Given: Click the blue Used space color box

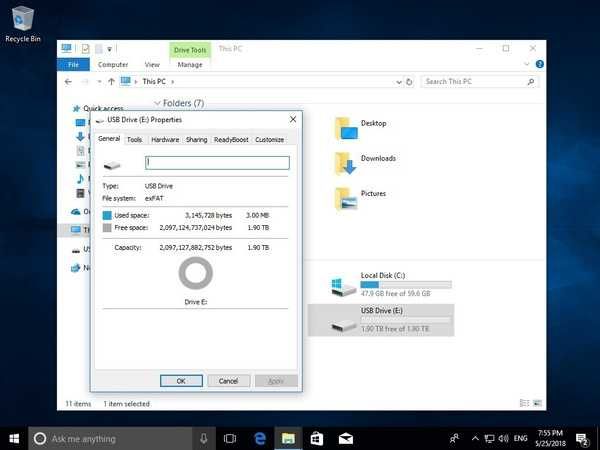Looking at the screenshot, I should pyautogui.click(x=107, y=215).
